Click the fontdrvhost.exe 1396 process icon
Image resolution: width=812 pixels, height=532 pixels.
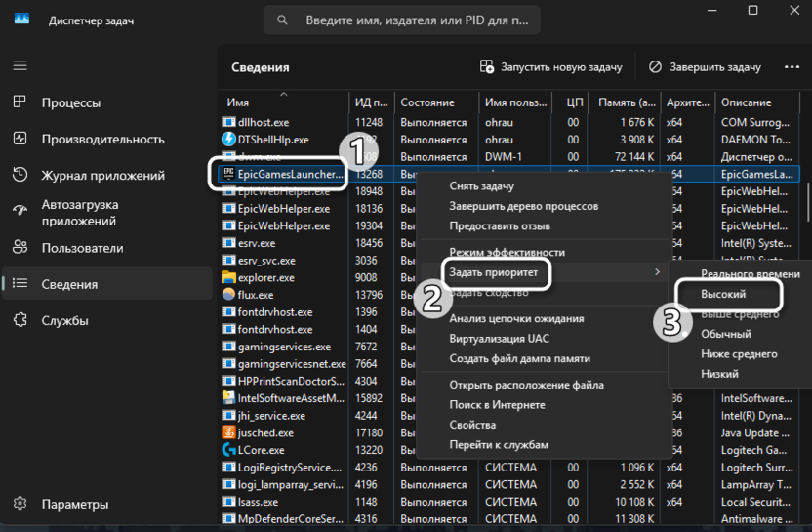[x=228, y=311]
